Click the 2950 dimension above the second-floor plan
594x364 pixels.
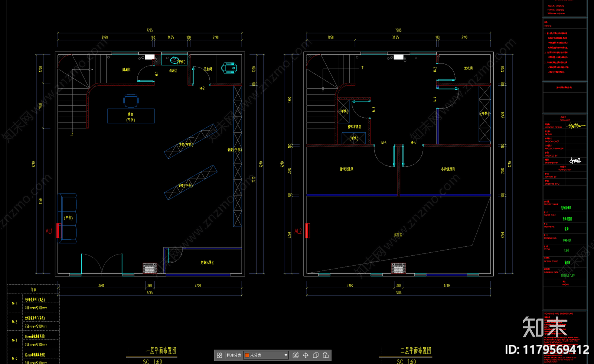330,37
